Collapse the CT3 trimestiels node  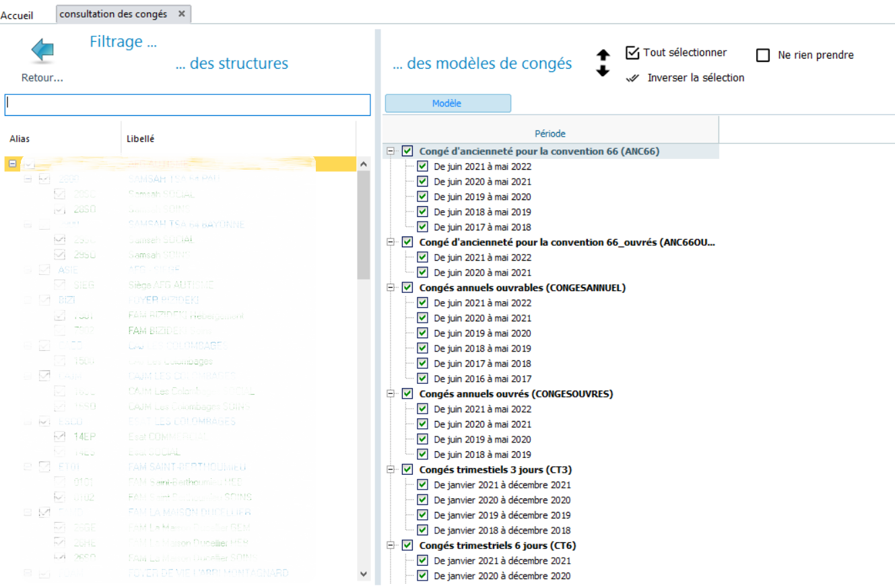(x=391, y=469)
